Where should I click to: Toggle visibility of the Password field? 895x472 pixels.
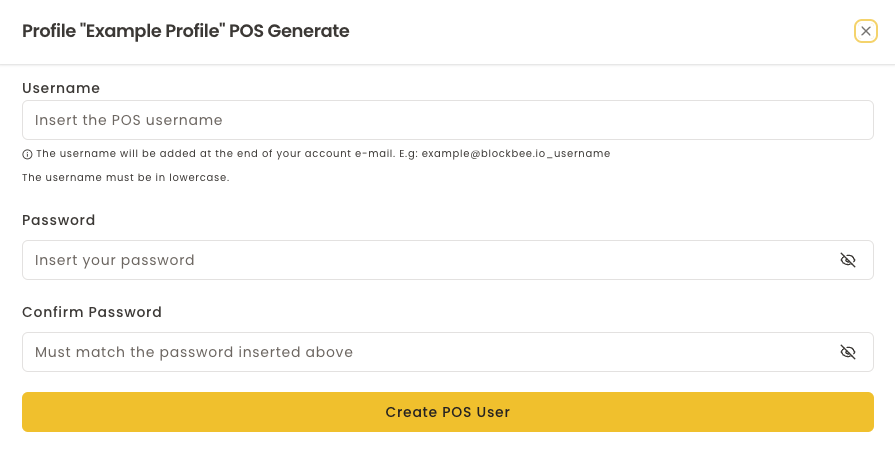[x=848, y=260]
